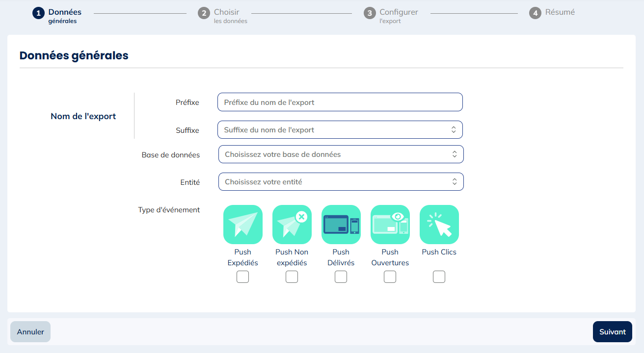The width and height of the screenshot is (644, 353).
Task: Enable the Push Expédiés checkbox
Action: point(242,277)
